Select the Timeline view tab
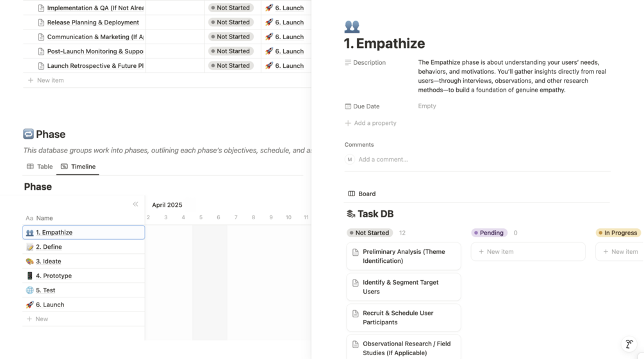This screenshot has height=359, width=644. pos(78,167)
